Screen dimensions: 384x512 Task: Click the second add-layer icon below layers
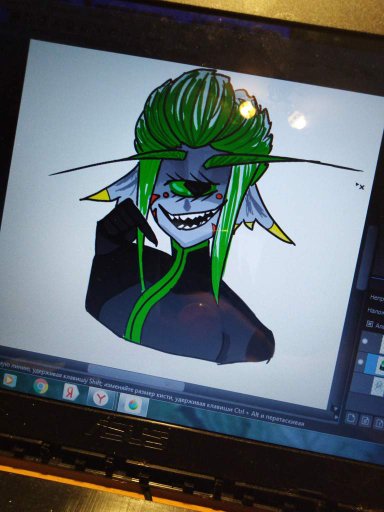click(365, 421)
